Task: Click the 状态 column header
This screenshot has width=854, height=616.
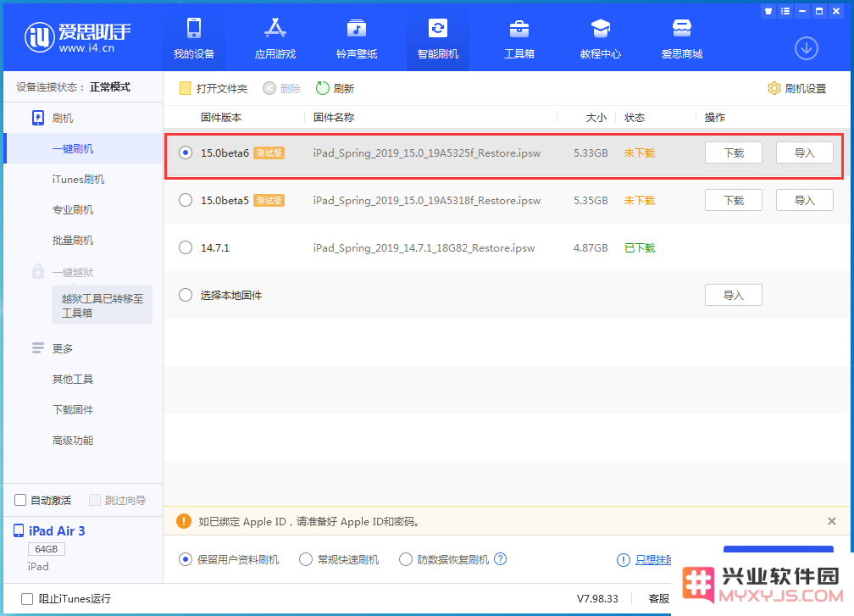Action: 635,118
